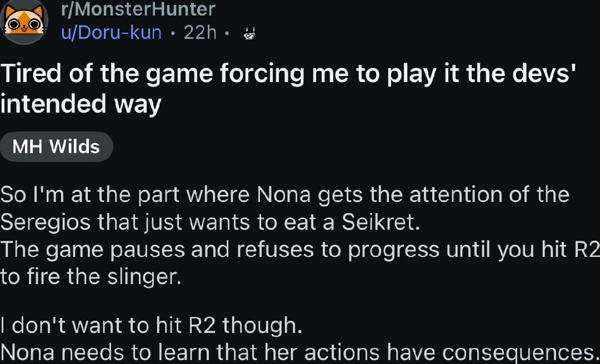The width and height of the screenshot is (600, 364).
Task: Click the line 'I don't want to hit R2 though'
Action: coord(151,325)
